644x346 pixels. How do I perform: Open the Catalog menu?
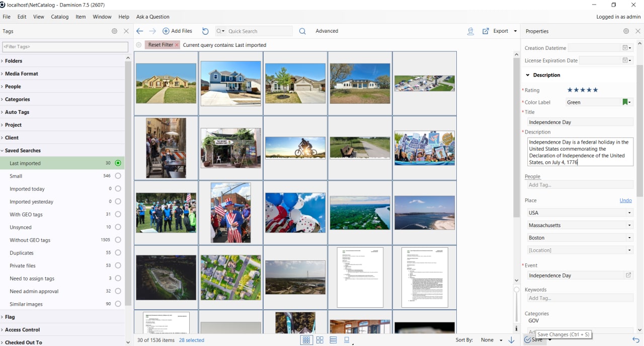[60, 17]
